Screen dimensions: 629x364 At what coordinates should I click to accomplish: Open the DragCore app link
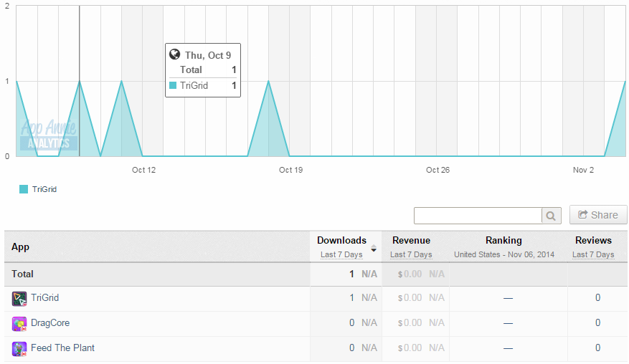point(50,323)
